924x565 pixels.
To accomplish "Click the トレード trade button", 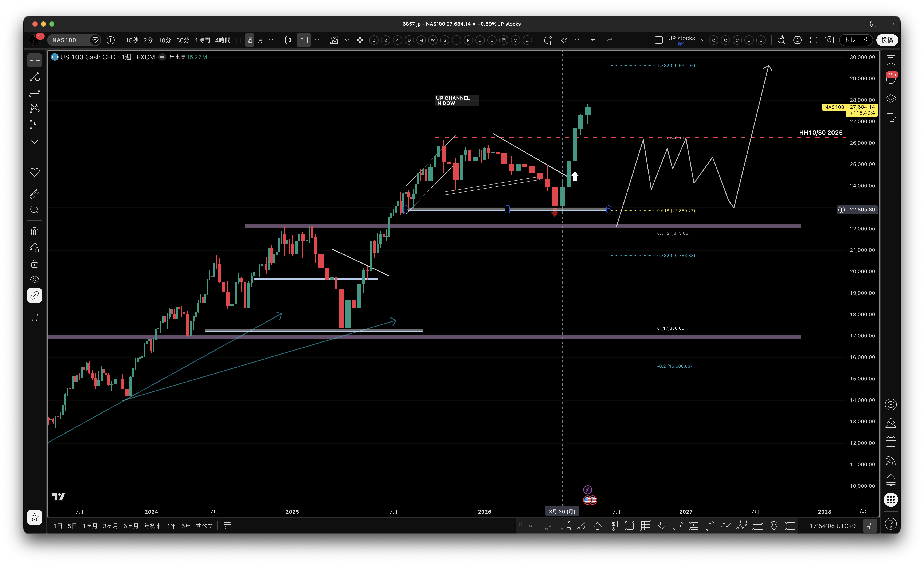I will coord(856,40).
